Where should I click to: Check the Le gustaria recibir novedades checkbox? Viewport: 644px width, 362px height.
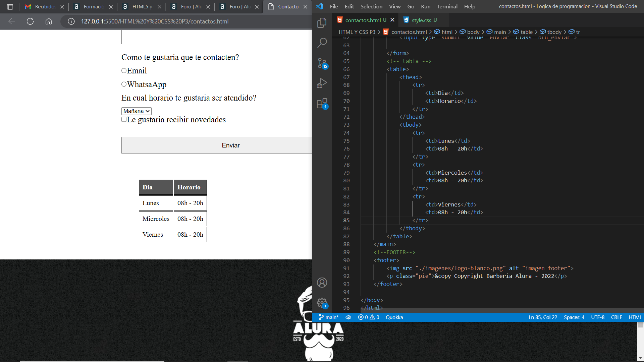(x=124, y=119)
